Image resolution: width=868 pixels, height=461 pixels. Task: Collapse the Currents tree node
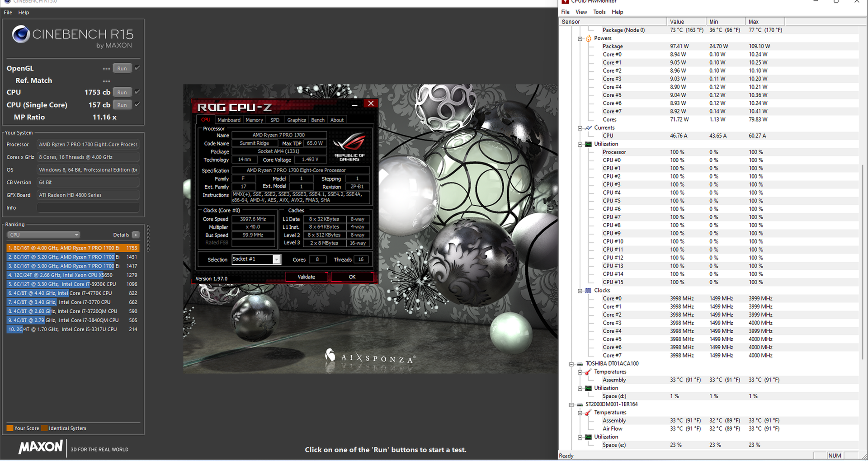tap(580, 128)
